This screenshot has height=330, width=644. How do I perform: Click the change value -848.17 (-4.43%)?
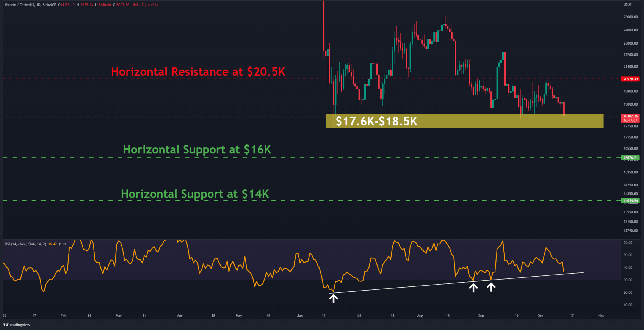(145, 5)
